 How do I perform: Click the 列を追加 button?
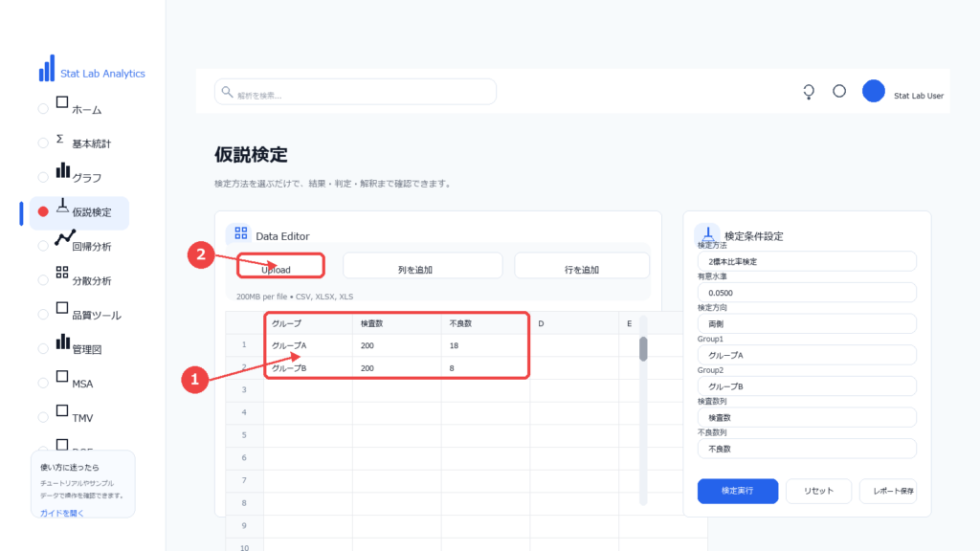[422, 266]
